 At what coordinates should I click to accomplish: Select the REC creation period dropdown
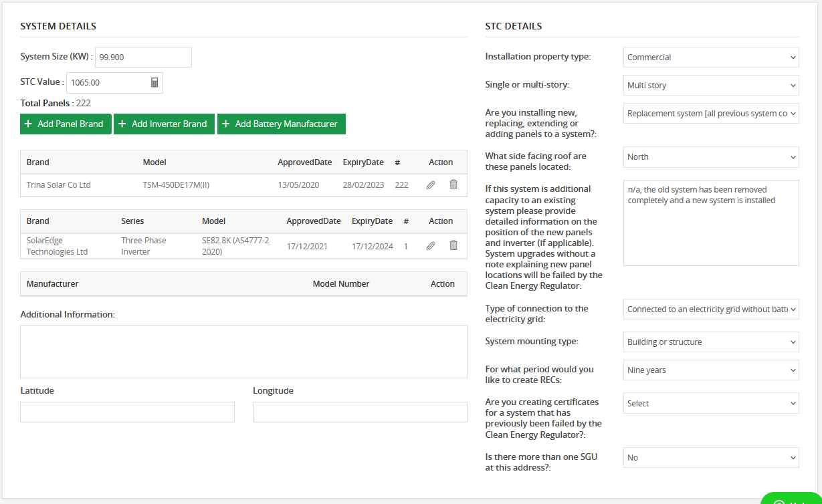710,370
